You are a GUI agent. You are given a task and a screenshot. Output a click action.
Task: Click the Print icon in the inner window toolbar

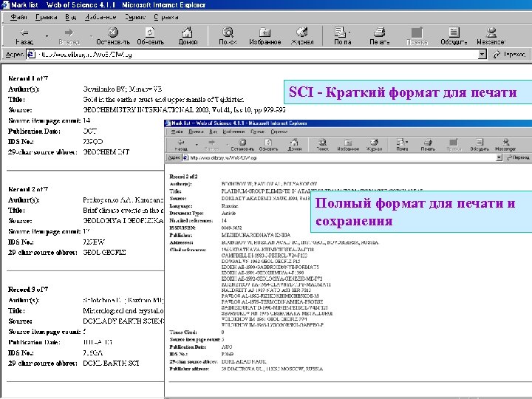428,142
